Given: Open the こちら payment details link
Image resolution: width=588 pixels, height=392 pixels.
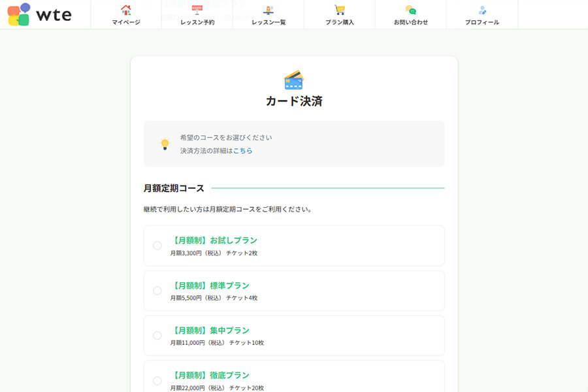Looking at the screenshot, I should tap(242, 150).
